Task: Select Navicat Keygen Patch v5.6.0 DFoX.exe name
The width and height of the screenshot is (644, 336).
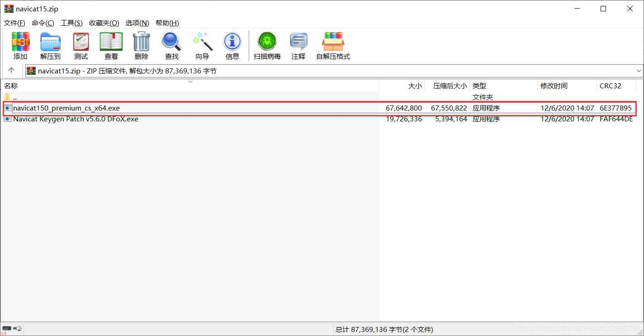Action: click(x=76, y=119)
